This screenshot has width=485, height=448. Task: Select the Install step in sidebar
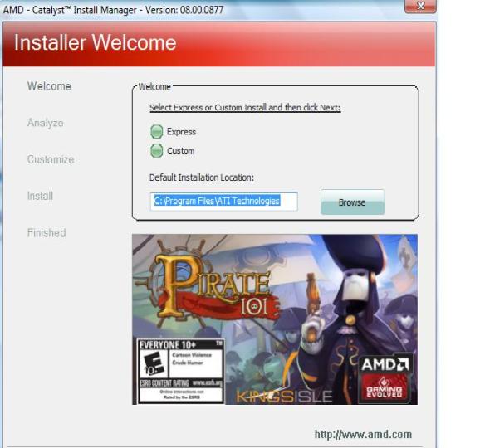(40, 196)
